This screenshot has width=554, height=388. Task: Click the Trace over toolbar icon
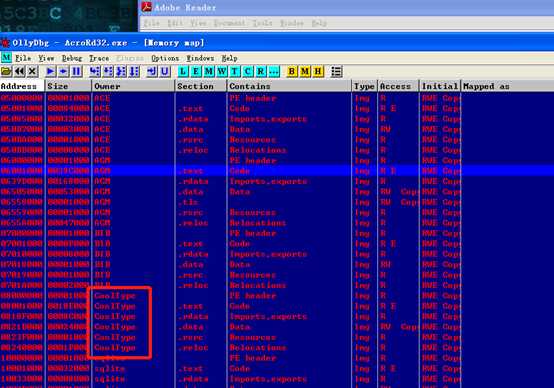point(134,72)
